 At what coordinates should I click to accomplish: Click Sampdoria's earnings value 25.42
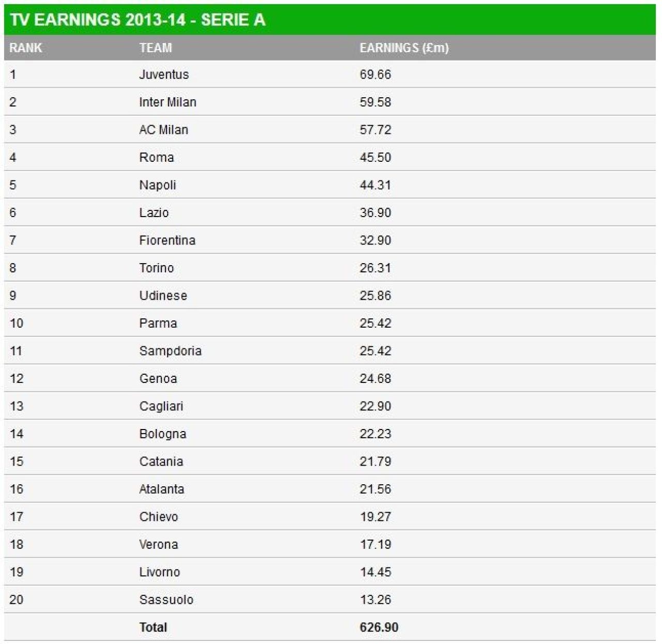(x=375, y=351)
